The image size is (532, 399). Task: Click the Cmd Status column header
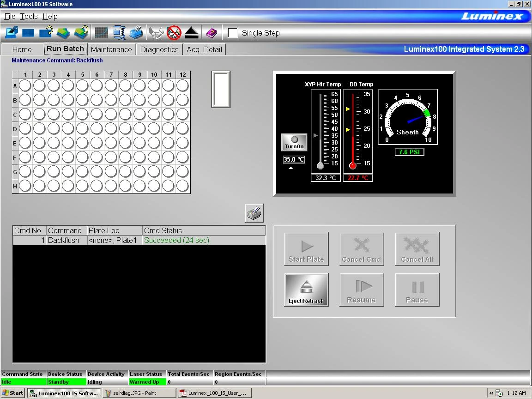tap(204, 231)
